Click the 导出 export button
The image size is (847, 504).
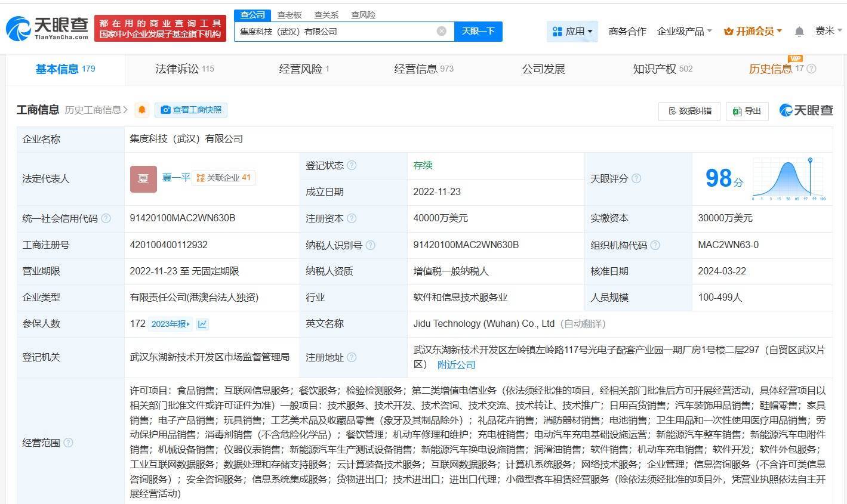pyautogui.click(x=747, y=111)
